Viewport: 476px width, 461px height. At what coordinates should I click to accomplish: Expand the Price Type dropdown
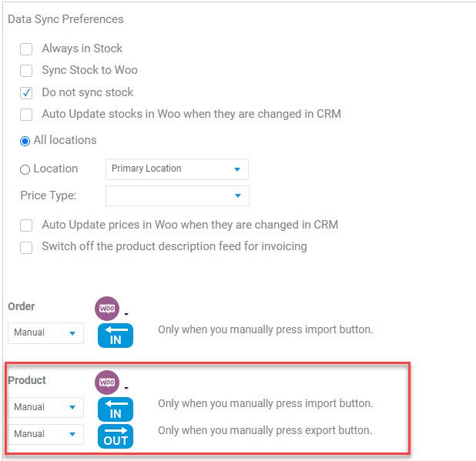(177, 195)
